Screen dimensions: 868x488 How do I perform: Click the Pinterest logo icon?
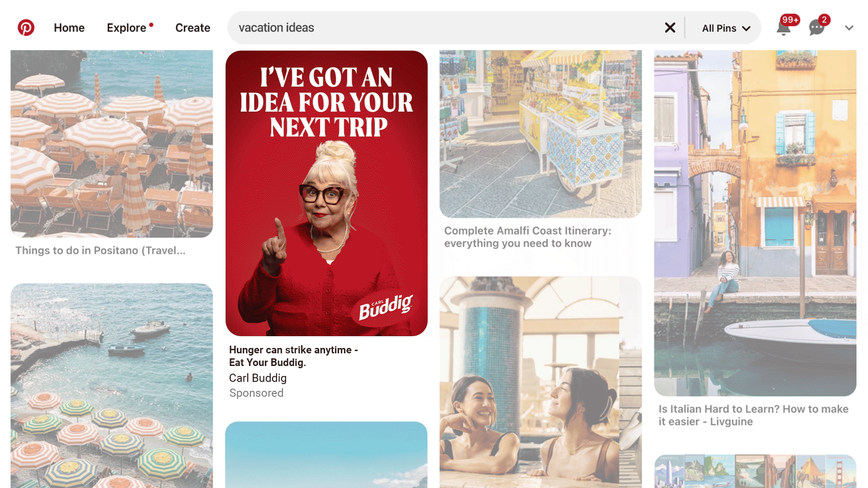click(26, 28)
